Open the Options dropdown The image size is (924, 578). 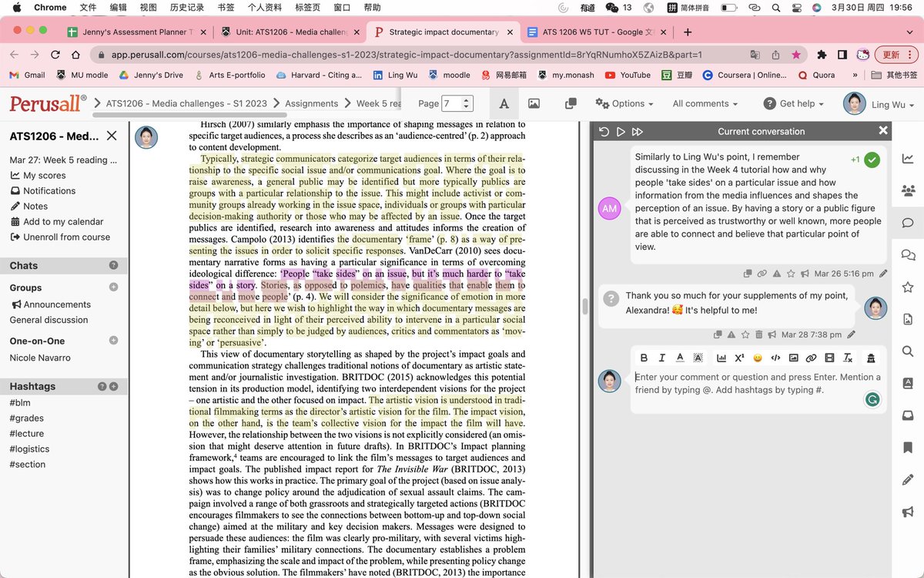click(624, 103)
